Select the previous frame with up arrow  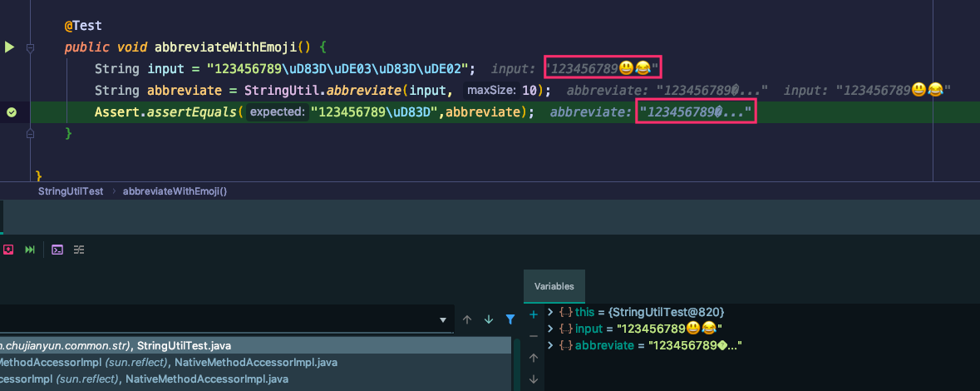pyautogui.click(x=466, y=319)
